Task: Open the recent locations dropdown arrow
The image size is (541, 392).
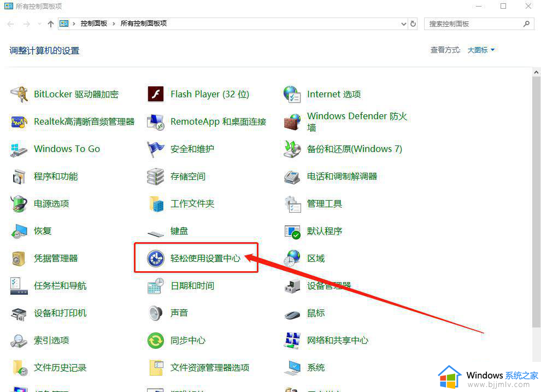Action: point(39,24)
